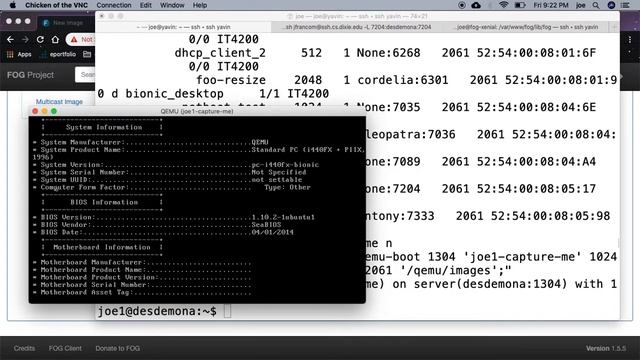Open the eportfolio bookmark

click(58, 54)
